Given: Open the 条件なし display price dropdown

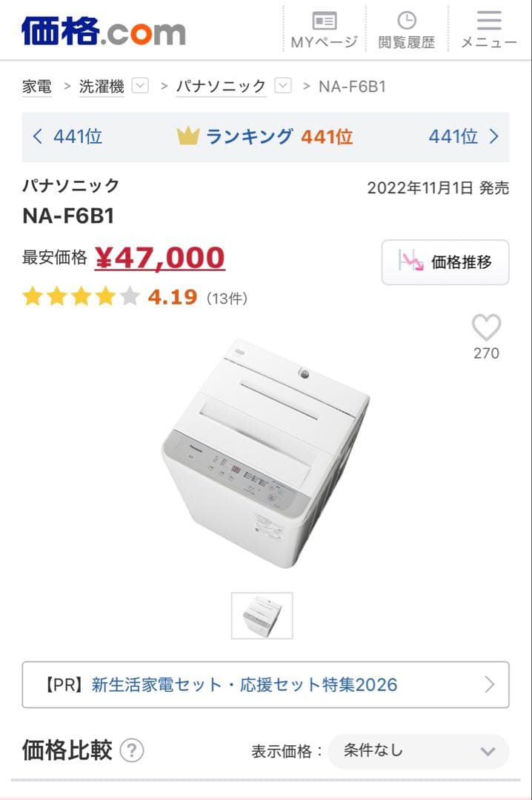Looking at the screenshot, I should (417, 751).
